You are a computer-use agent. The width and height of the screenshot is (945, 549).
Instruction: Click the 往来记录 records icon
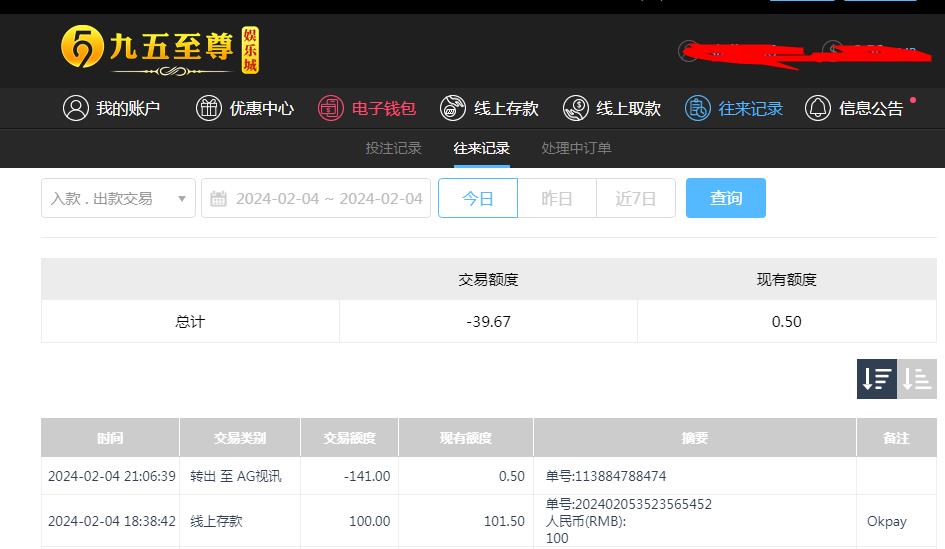697,108
